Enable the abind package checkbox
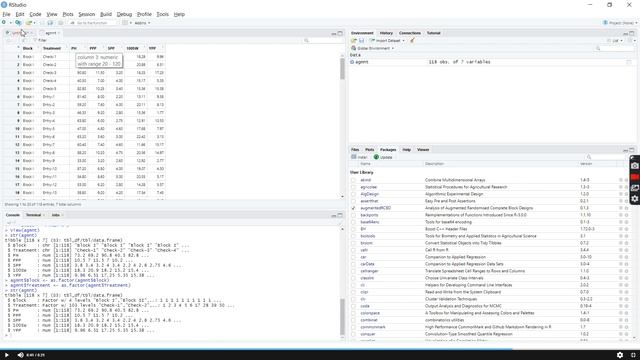Viewport: 640px width, 360px height. click(353, 180)
